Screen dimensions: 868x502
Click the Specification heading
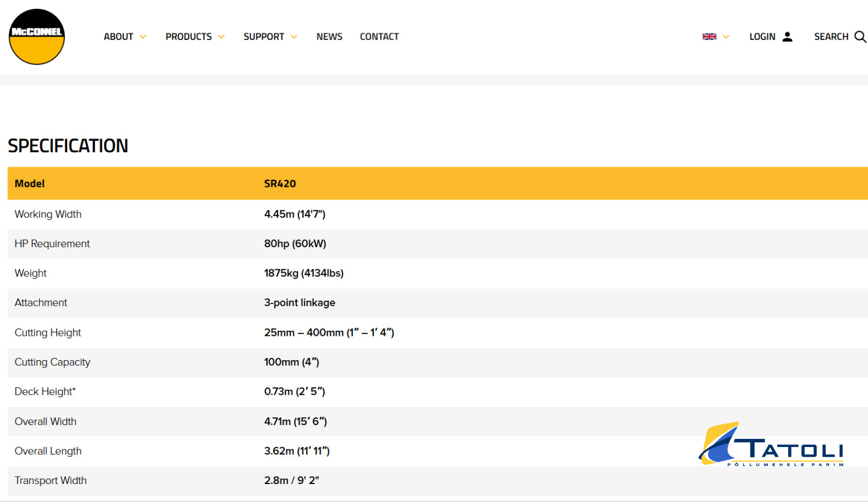pos(68,146)
